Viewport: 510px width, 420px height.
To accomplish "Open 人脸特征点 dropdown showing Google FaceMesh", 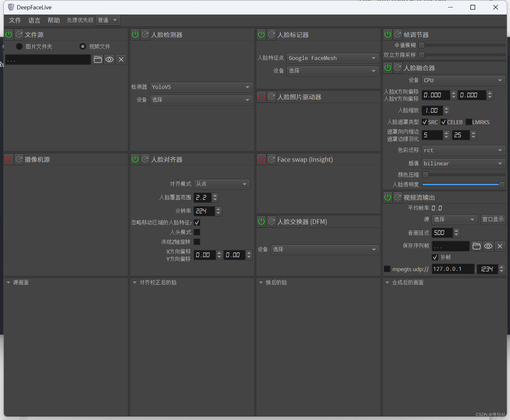I will (x=333, y=58).
